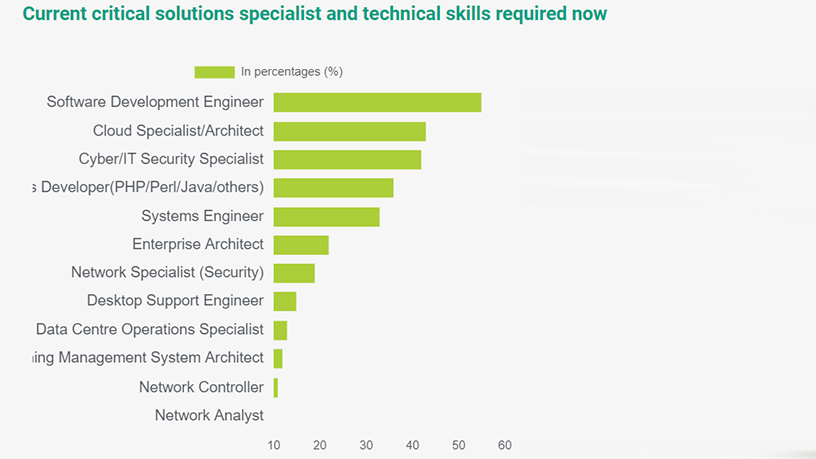Select the Software Development Engineer bar

coord(377,103)
